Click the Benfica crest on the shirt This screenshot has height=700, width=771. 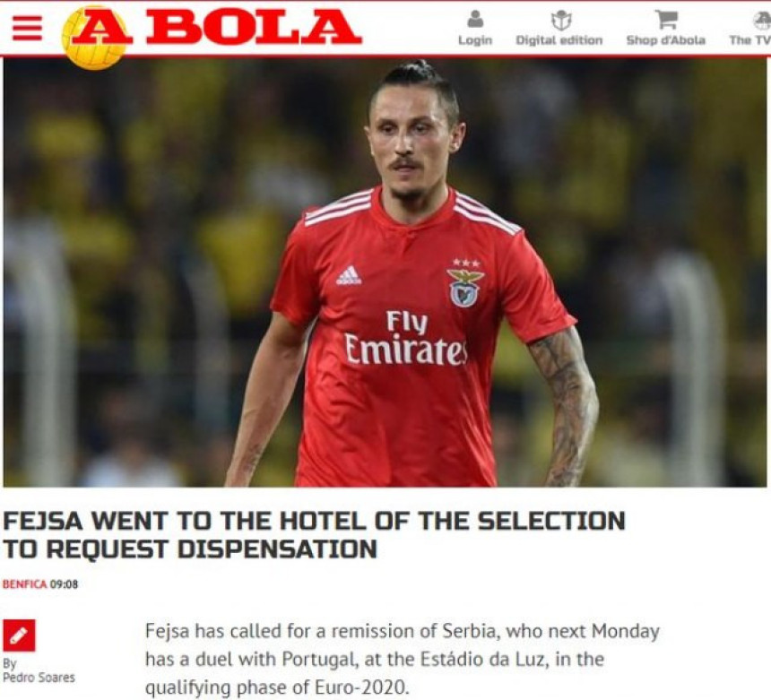click(464, 288)
